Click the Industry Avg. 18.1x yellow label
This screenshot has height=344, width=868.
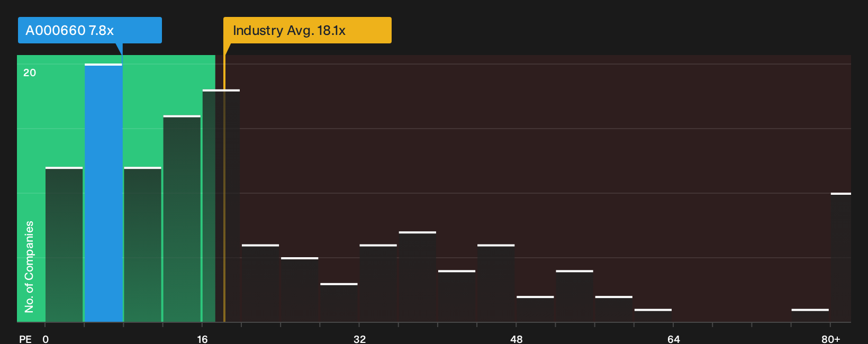point(308,30)
